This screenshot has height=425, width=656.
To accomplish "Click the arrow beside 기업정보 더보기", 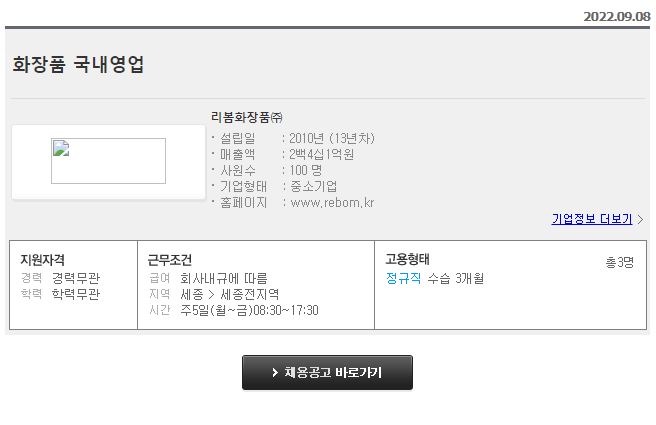I will [640, 219].
